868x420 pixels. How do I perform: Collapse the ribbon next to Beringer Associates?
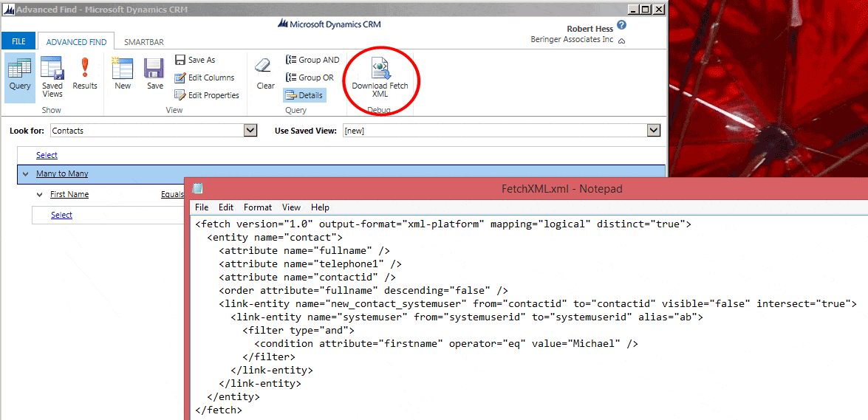tap(622, 41)
